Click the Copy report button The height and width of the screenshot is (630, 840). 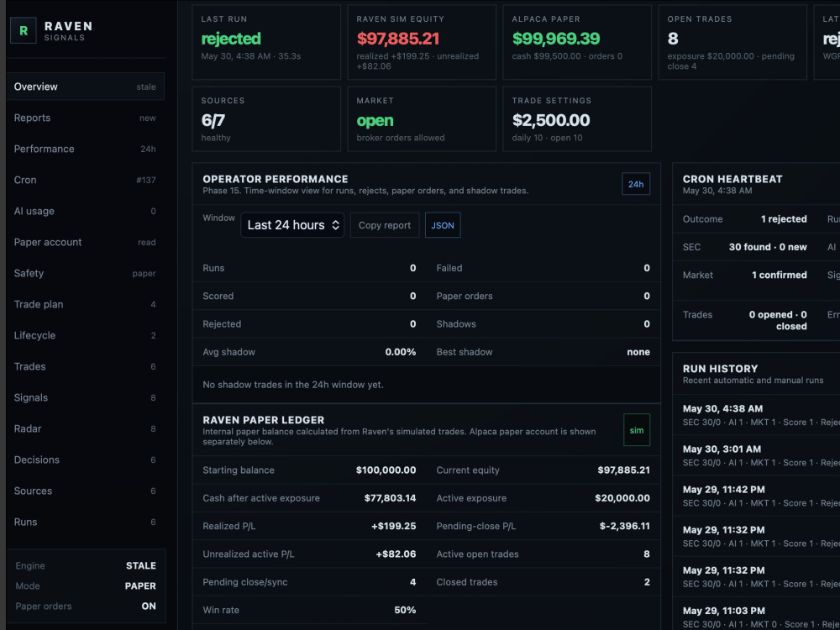click(385, 225)
